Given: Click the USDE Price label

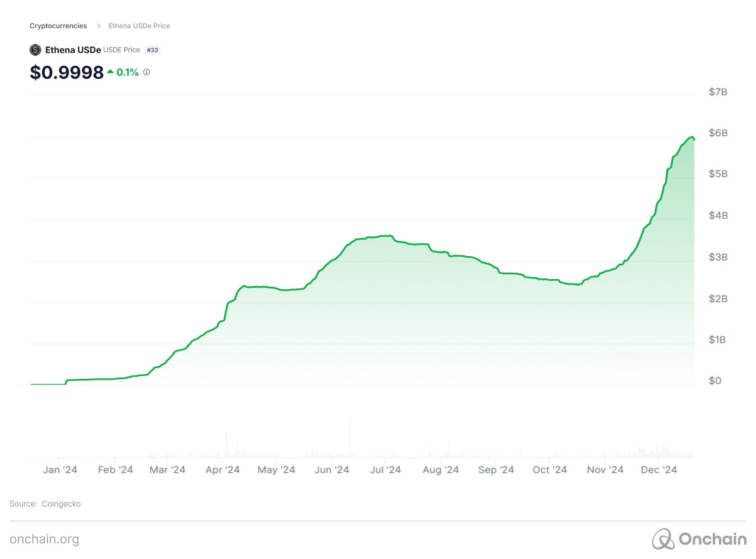Looking at the screenshot, I should 122,50.
